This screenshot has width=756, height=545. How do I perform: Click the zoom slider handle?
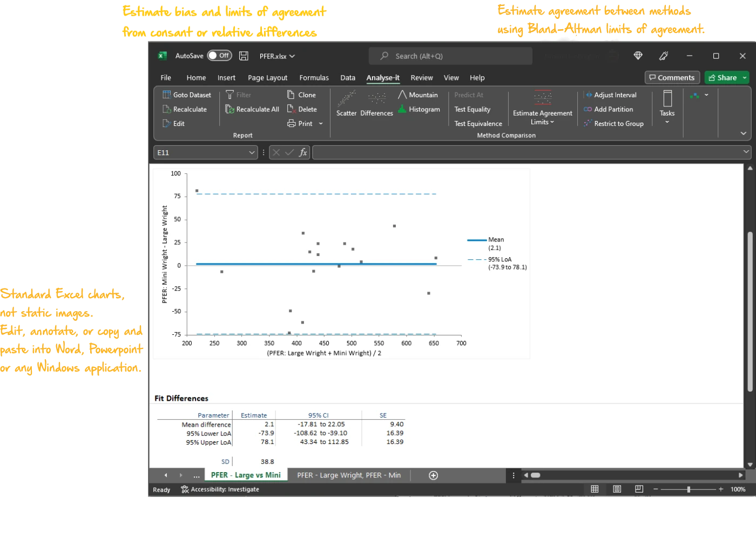(x=688, y=489)
